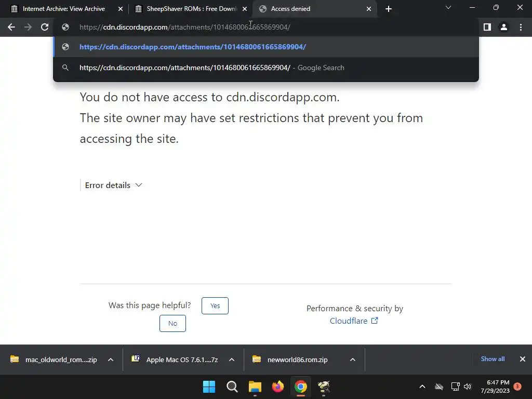This screenshot has height=399, width=532.
Task: Click the Chrome taskbar icon
Action: (301, 387)
